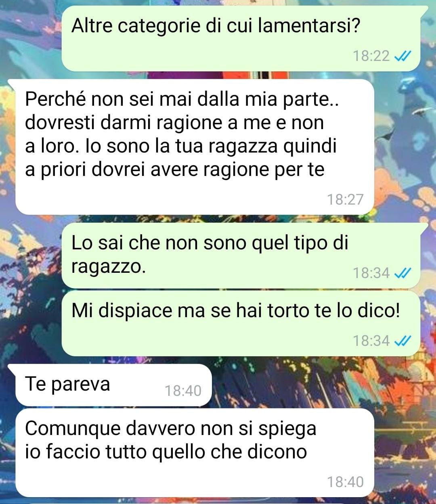Select the 'Perché non sei mai dalla mia parte' message
Viewport: 436px width, 504px height.
(x=195, y=147)
